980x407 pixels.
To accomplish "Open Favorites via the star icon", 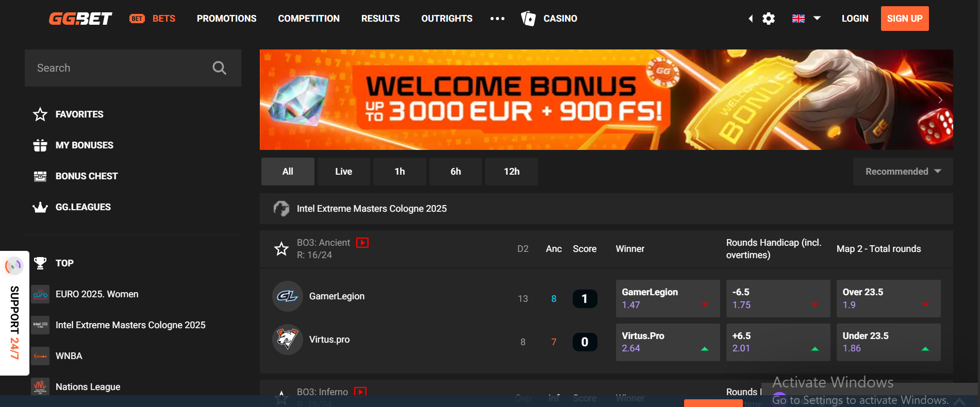I will (40, 114).
